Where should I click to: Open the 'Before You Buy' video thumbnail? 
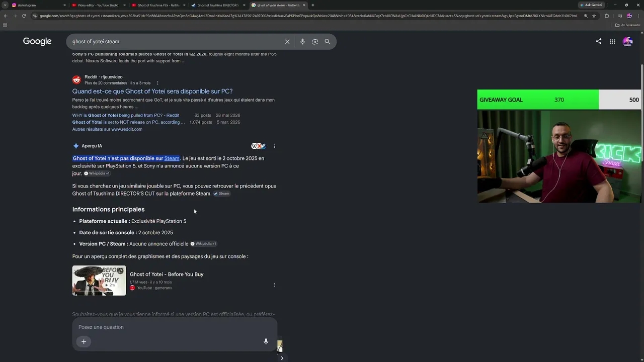point(99,281)
